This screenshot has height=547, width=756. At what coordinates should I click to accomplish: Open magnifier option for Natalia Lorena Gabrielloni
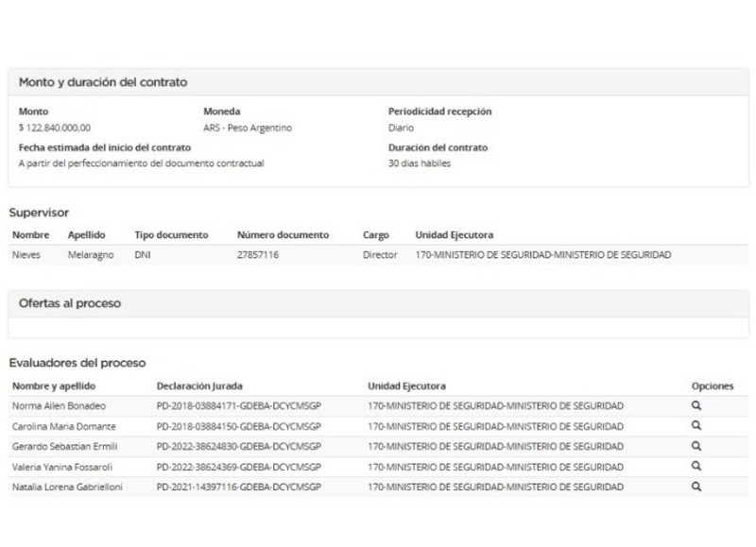696,487
